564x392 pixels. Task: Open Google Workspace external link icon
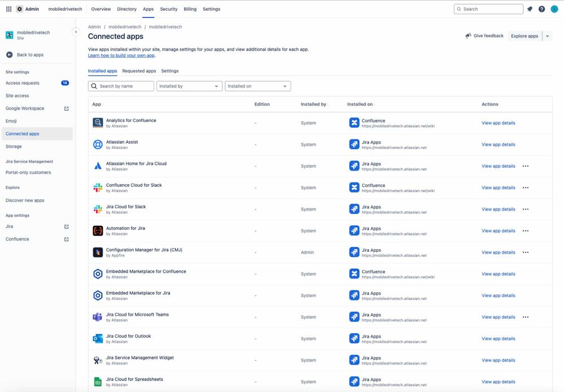[x=66, y=108]
